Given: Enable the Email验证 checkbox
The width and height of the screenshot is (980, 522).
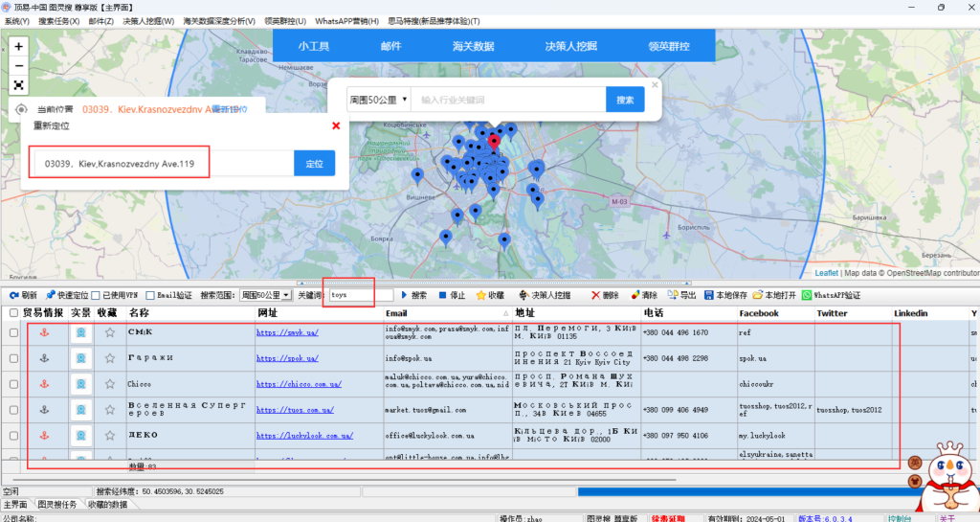Looking at the screenshot, I should pyautogui.click(x=150, y=295).
